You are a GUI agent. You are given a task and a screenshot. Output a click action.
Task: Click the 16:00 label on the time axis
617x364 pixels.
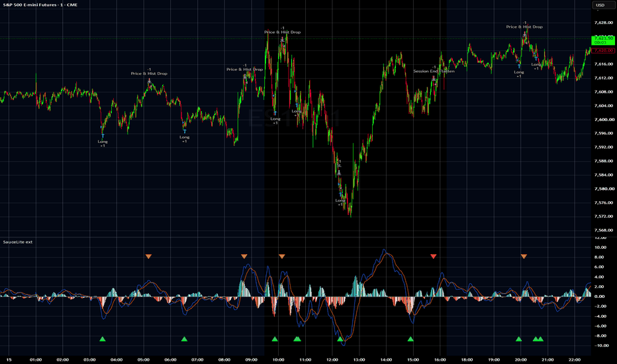pos(440,359)
